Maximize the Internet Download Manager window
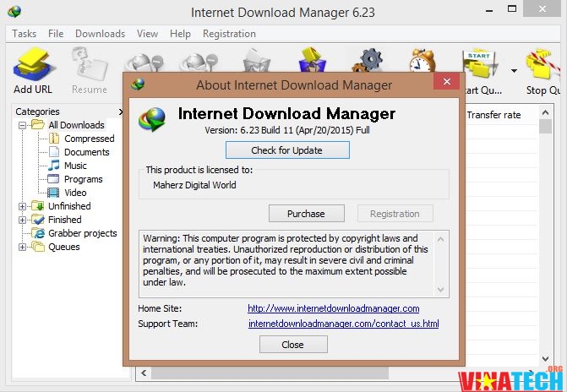 [x=512, y=8]
